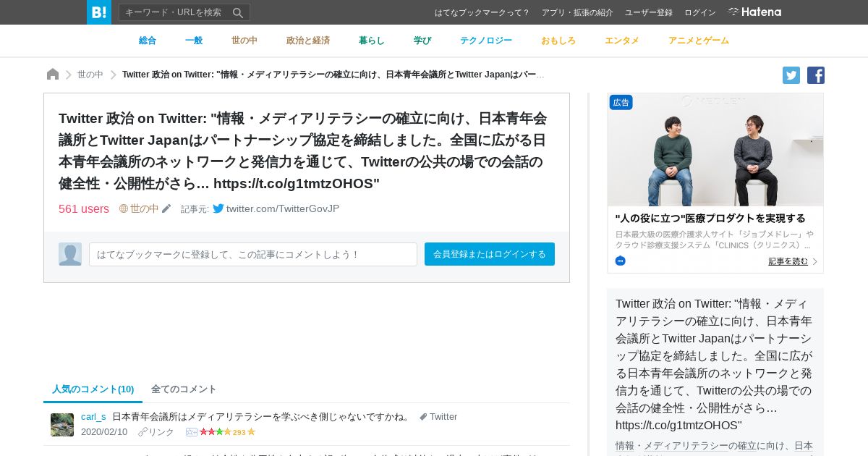Open はてなブックマークって？ link
The image size is (868, 456).
(482, 12)
